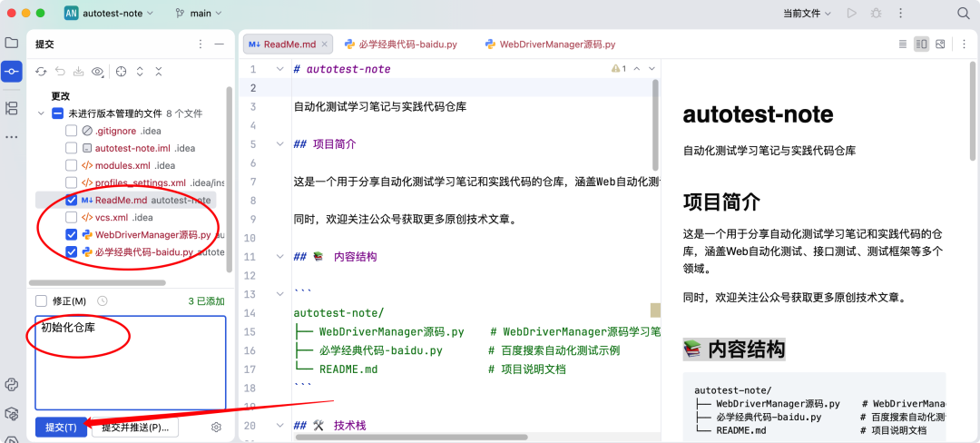
Task: Show commit message history clock
Action: (103, 301)
